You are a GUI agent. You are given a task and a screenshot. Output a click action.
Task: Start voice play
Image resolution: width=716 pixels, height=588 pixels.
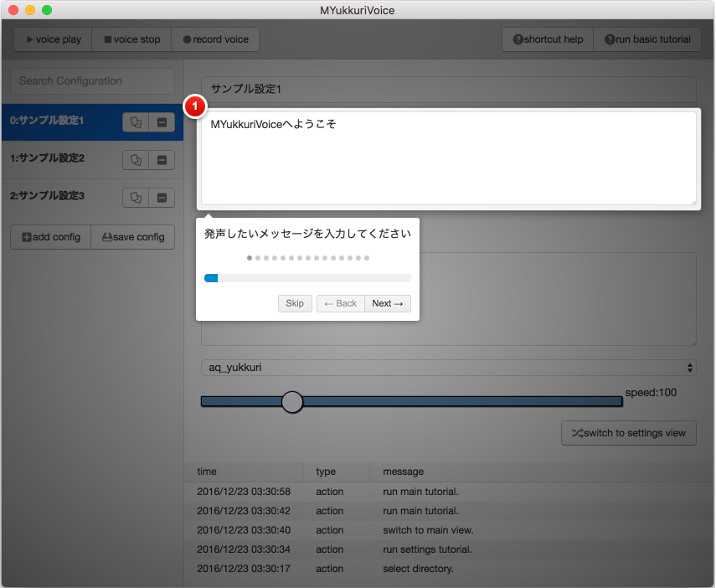tap(53, 39)
